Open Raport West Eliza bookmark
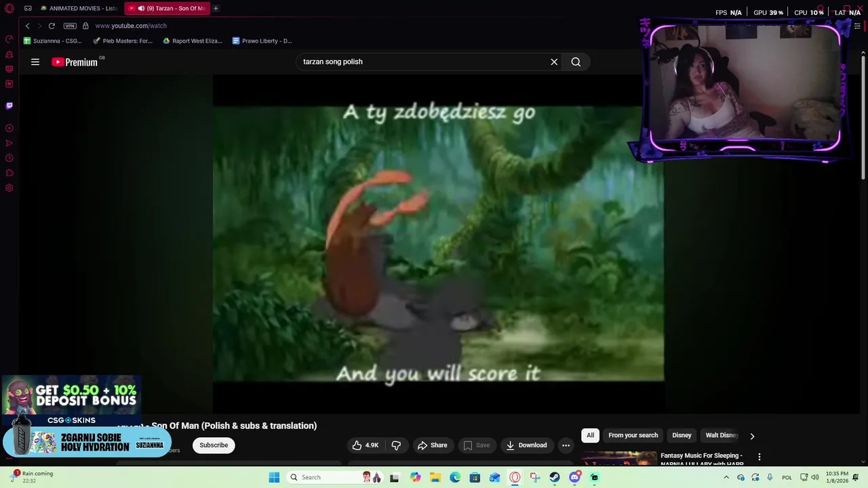This screenshot has height=488, width=868. coord(193,41)
